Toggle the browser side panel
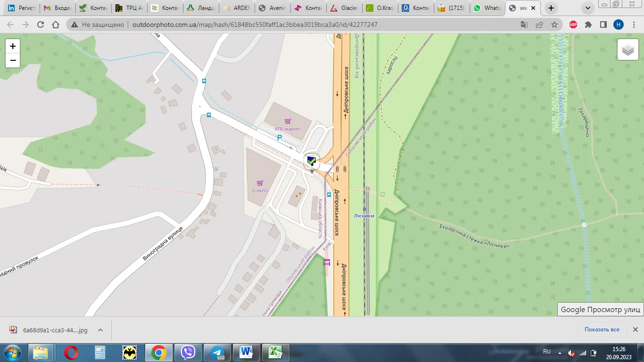Screen dimensions: 644x362 click(603, 25)
